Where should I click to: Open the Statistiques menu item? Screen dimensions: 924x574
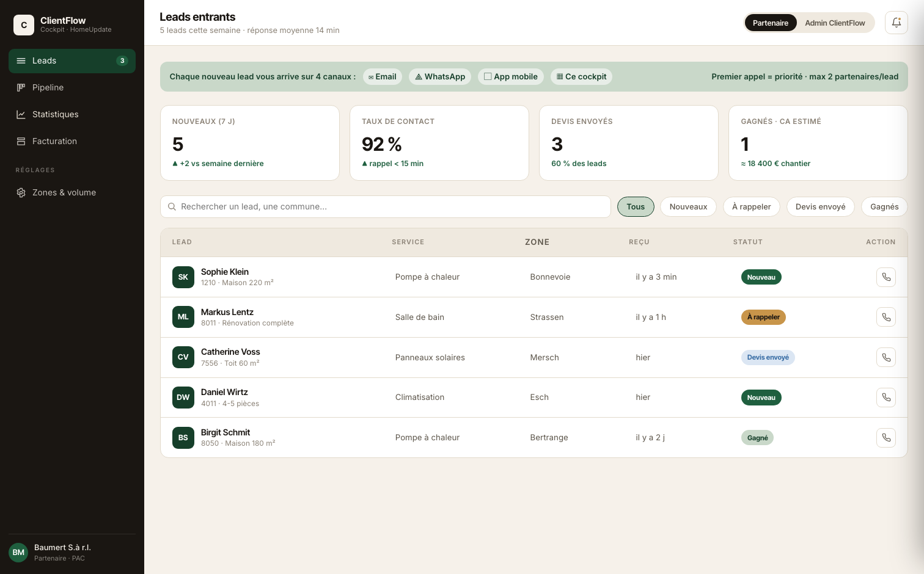coord(72,114)
